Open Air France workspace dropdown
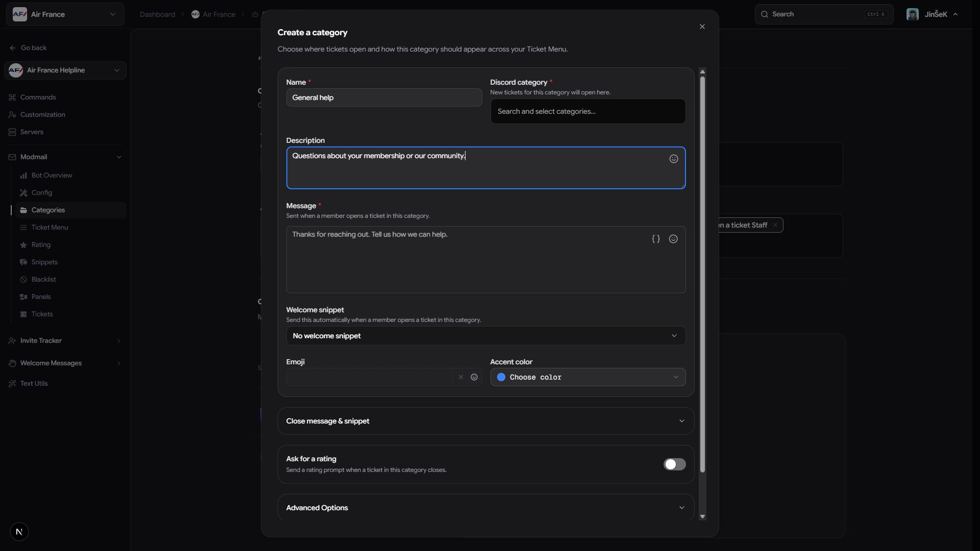980x551 pixels. (65, 14)
